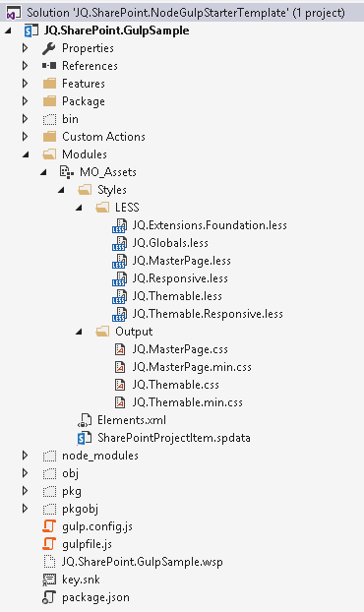Select JQ.Themable.Responsive.less file

(208, 314)
